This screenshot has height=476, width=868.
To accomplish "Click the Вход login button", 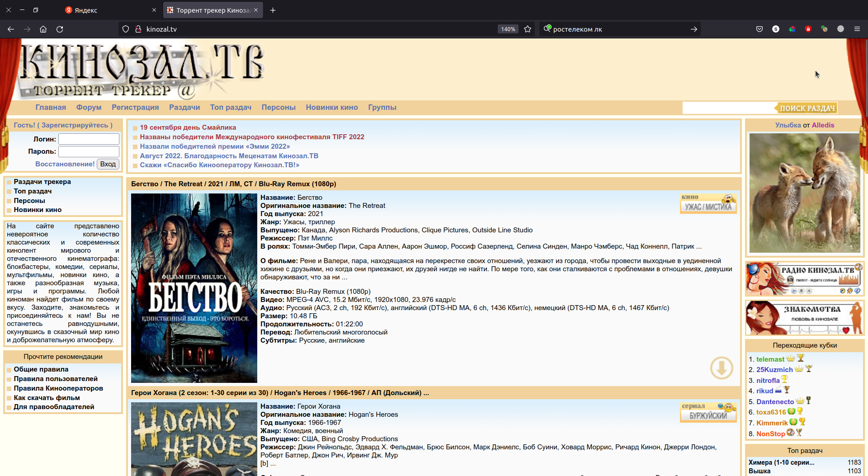I will (108, 164).
